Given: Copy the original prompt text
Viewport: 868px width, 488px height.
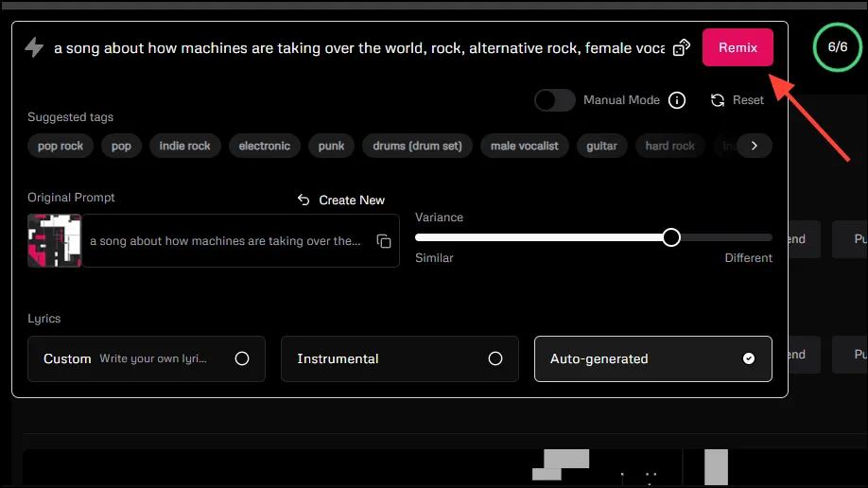Looking at the screenshot, I should (x=384, y=241).
